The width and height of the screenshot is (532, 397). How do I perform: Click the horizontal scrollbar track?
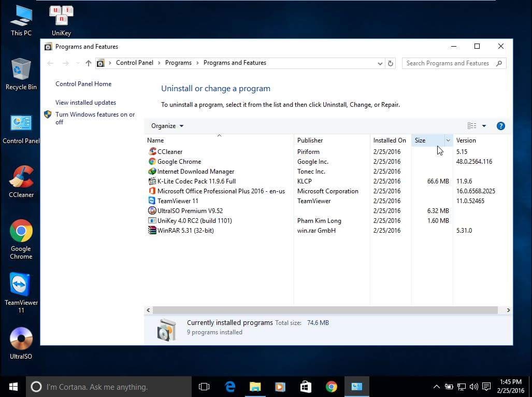click(x=325, y=310)
